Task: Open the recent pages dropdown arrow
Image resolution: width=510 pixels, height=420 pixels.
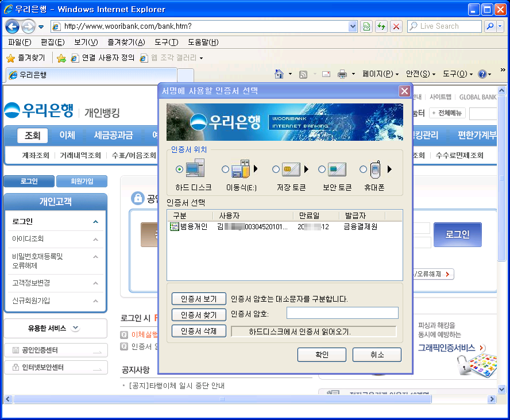Action: (41, 26)
